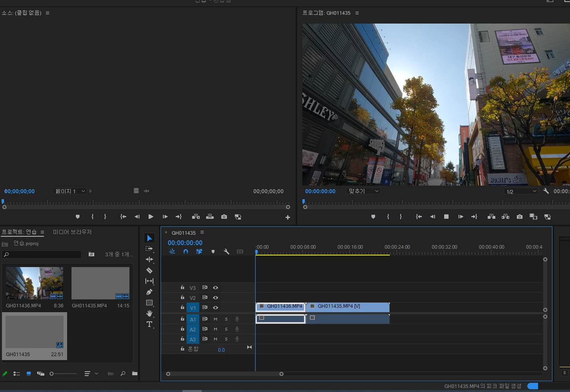570x392 pixels.
Task: Switch to the 미디어 브라우저 tab
Action: pos(72,232)
